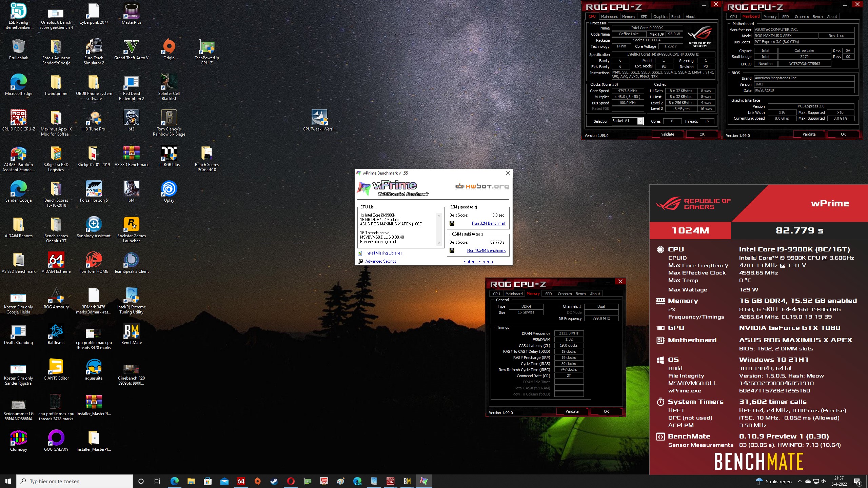The image size is (868, 488).
Task: Click Run 1024M Benchmark link
Action: pyautogui.click(x=486, y=250)
